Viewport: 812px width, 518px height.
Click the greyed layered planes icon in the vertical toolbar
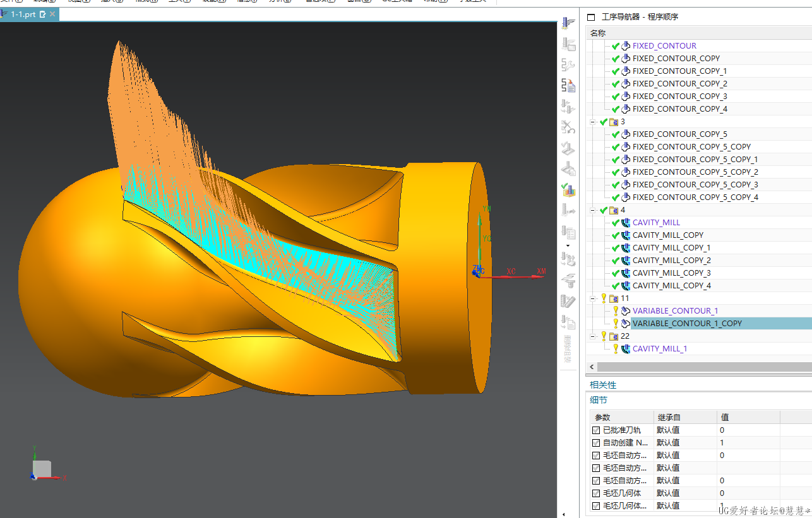tap(568, 280)
